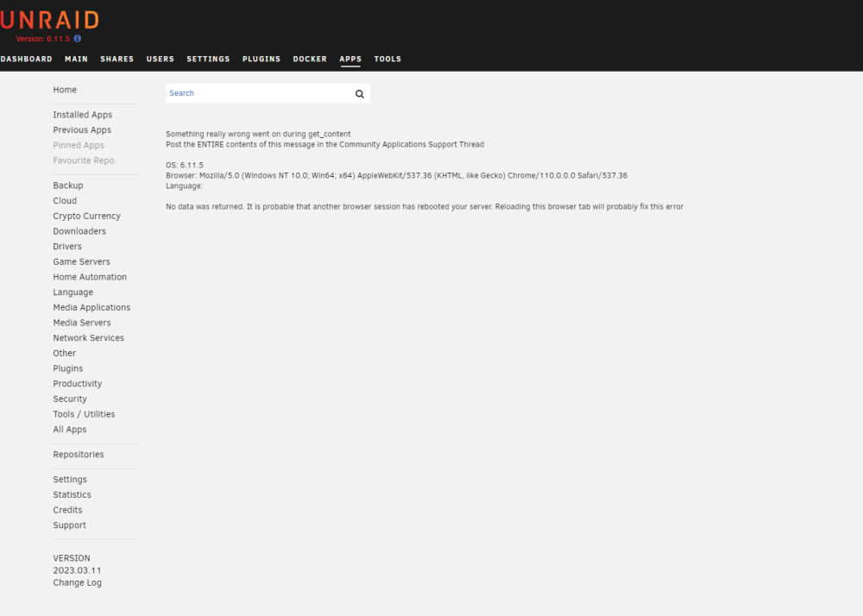863x616 pixels.
Task: Show Installed Apps
Action: pos(83,115)
